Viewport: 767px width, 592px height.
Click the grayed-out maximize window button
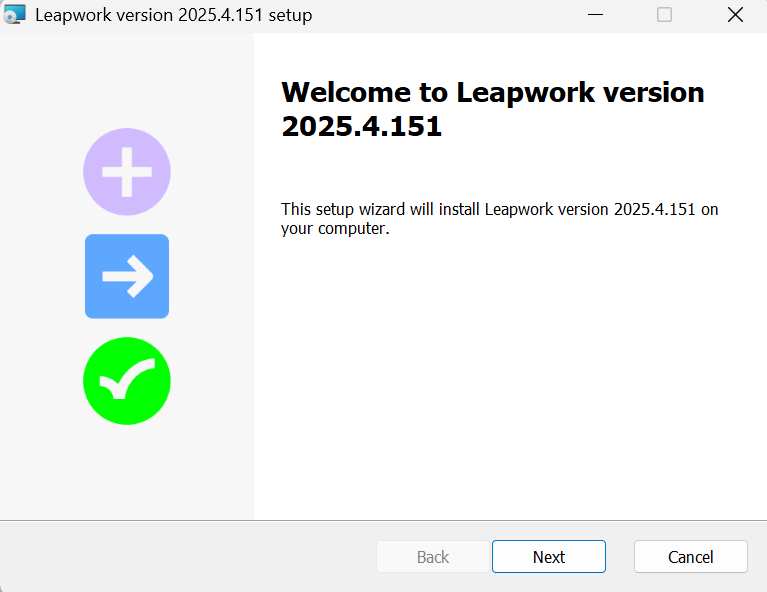[664, 15]
